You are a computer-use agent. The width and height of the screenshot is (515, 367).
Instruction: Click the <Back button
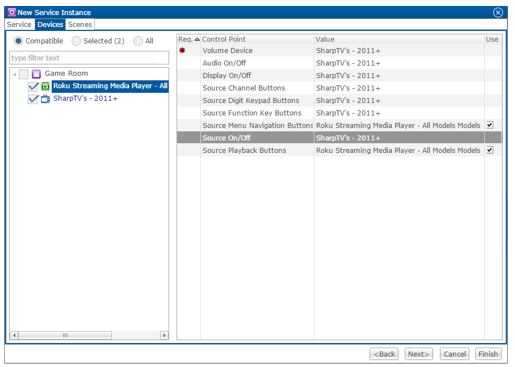(384, 354)
